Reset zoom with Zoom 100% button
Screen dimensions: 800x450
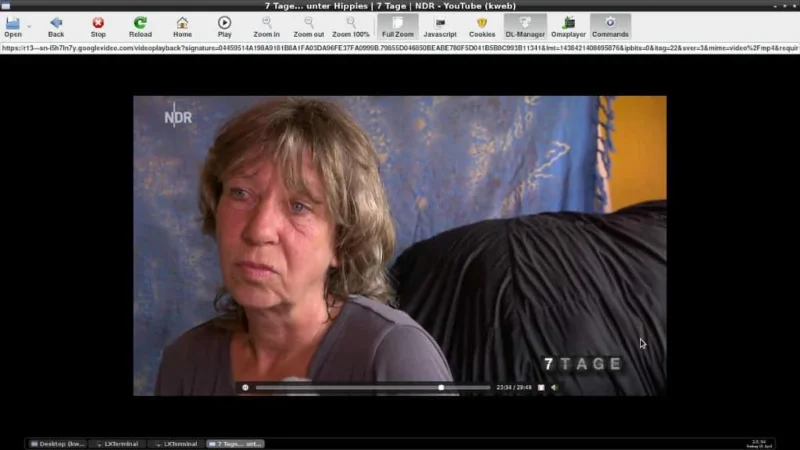tap(351, 27)
